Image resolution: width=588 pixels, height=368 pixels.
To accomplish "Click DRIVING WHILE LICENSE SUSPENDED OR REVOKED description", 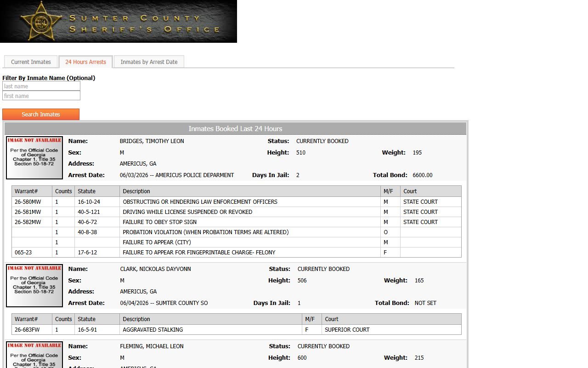I will tap(187, 212).
